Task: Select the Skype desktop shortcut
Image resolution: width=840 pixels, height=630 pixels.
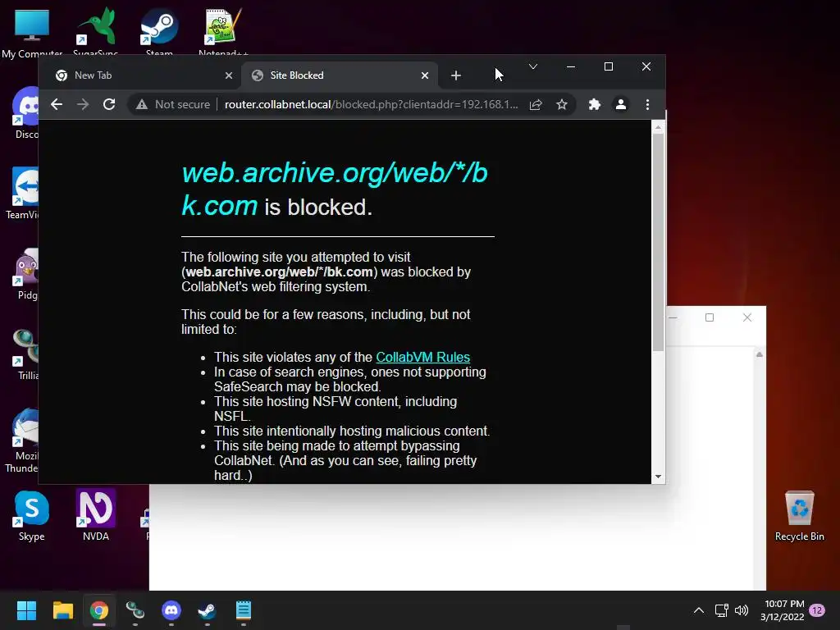Action: (x=32, y=516)
